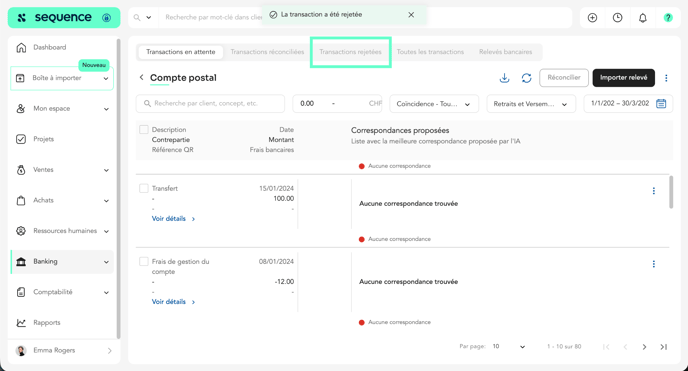Dismiss the transaction rejetée notification

click(411, 14)
